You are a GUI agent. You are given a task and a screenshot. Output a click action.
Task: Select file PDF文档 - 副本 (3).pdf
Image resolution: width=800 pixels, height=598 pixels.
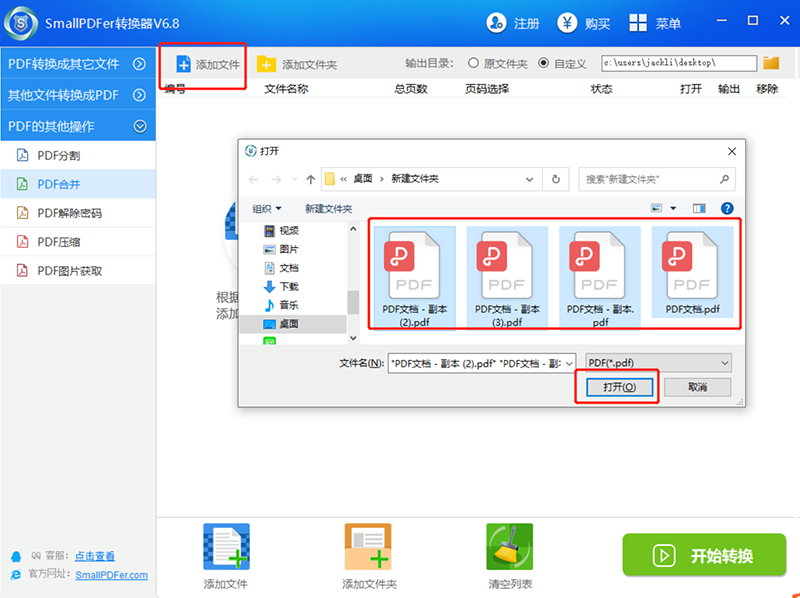[x=507, y=279]
